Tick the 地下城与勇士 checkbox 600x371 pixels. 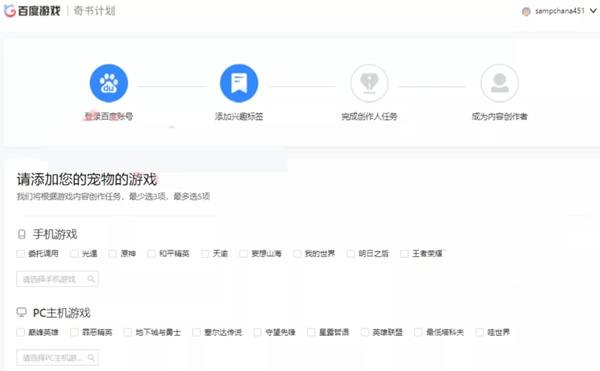128,332
